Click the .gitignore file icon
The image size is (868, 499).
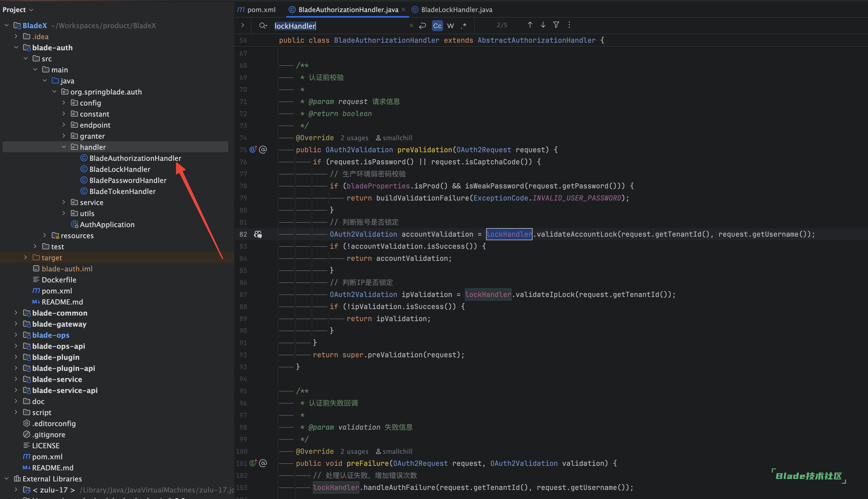pos(26,434)
